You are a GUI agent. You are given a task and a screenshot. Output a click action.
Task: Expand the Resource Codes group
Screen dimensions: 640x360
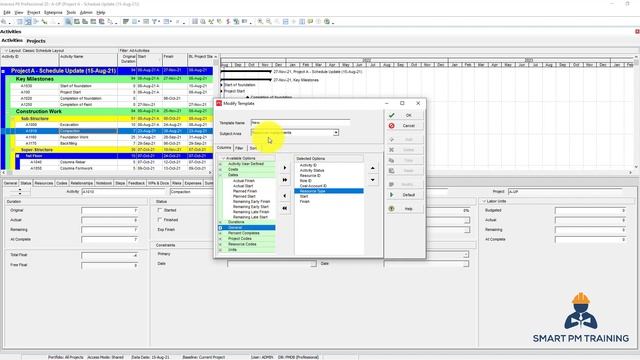click(221, 244)
